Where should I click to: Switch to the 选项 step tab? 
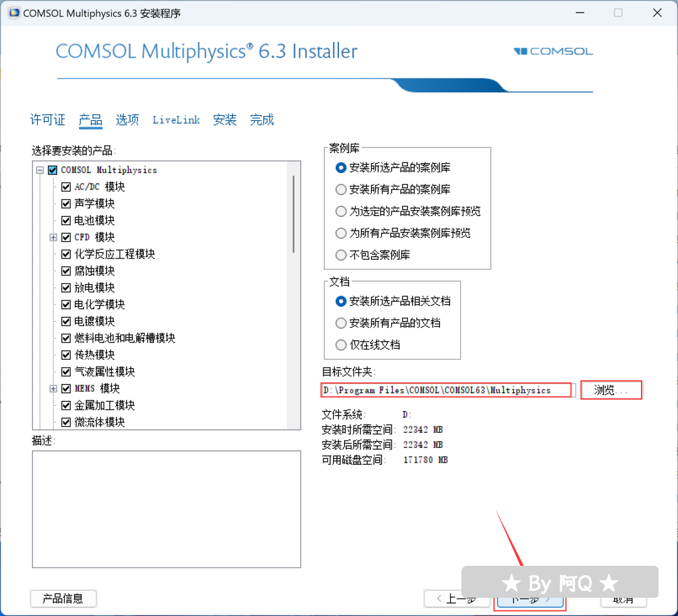pos(127,120)
